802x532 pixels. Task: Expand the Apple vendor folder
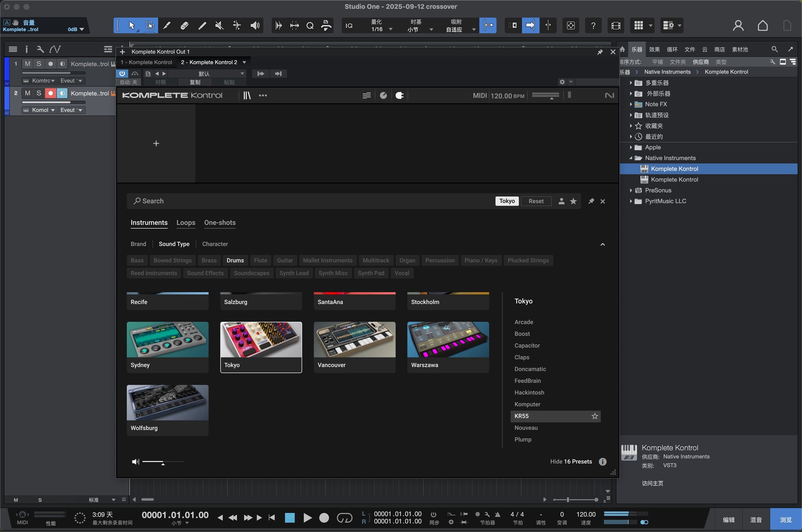[631, 147]
